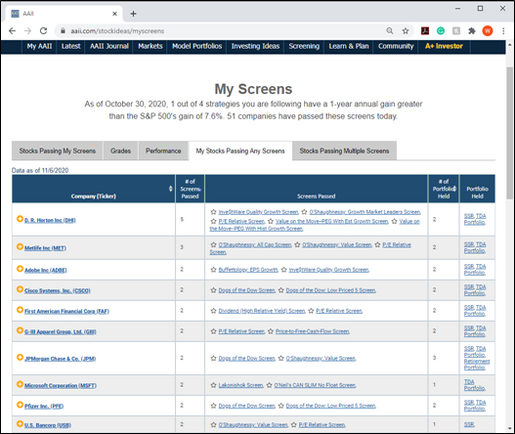
Task: Click the zoom magnifier icon in address bar
Action: coord(390,31)
